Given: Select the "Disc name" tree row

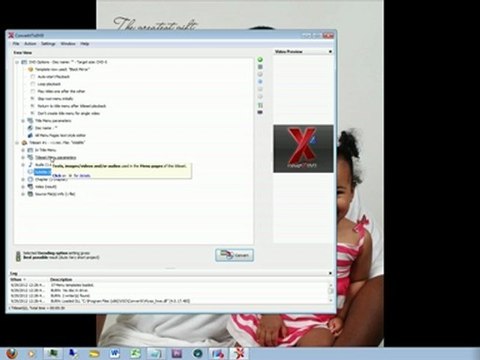Looking at the screenshot, I should tap(46, 128).
